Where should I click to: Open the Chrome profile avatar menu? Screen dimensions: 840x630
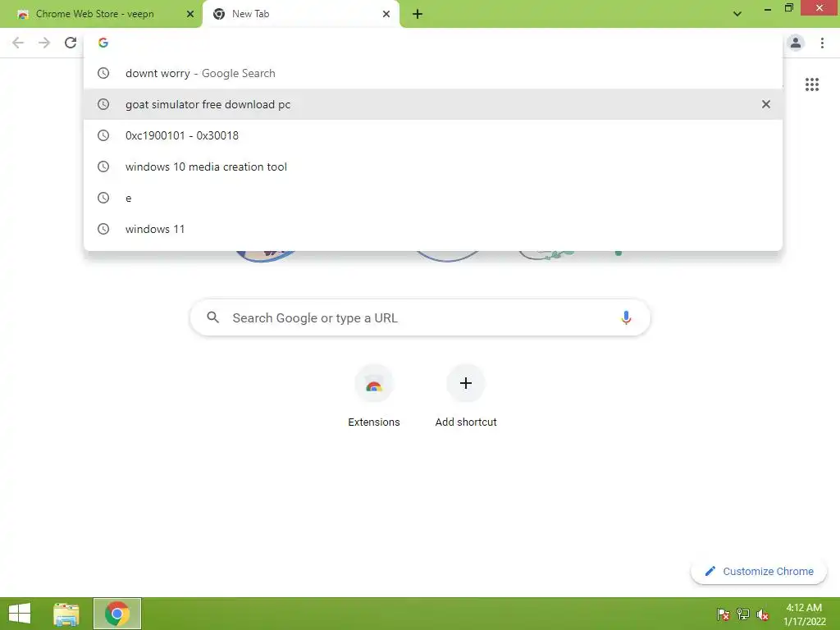pos(796,43)
